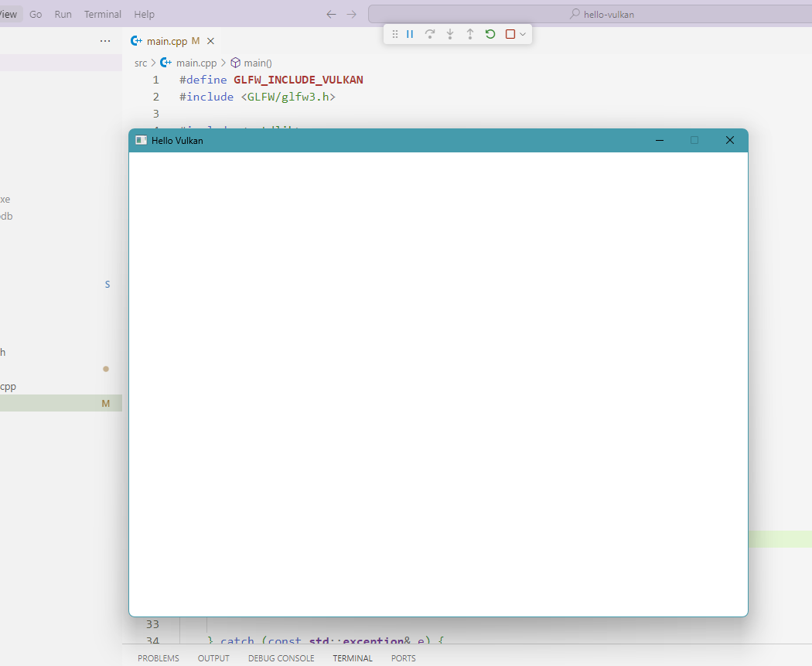Close the Hello Vulkan window

tap(730, 140)
